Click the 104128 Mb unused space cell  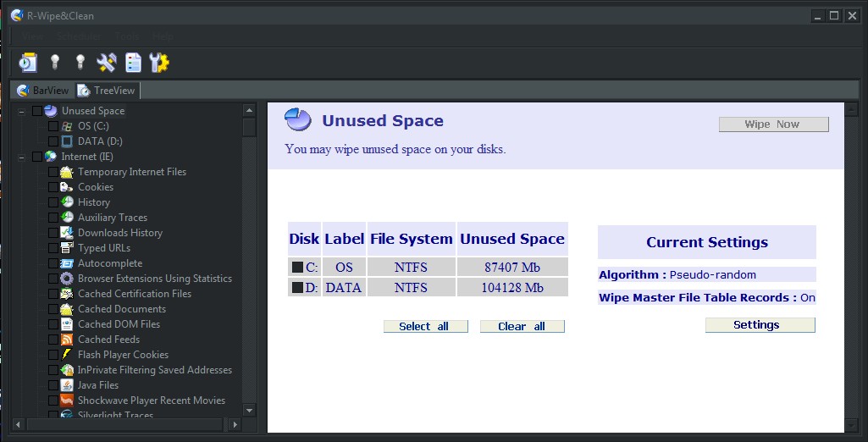tap(512, 288)
